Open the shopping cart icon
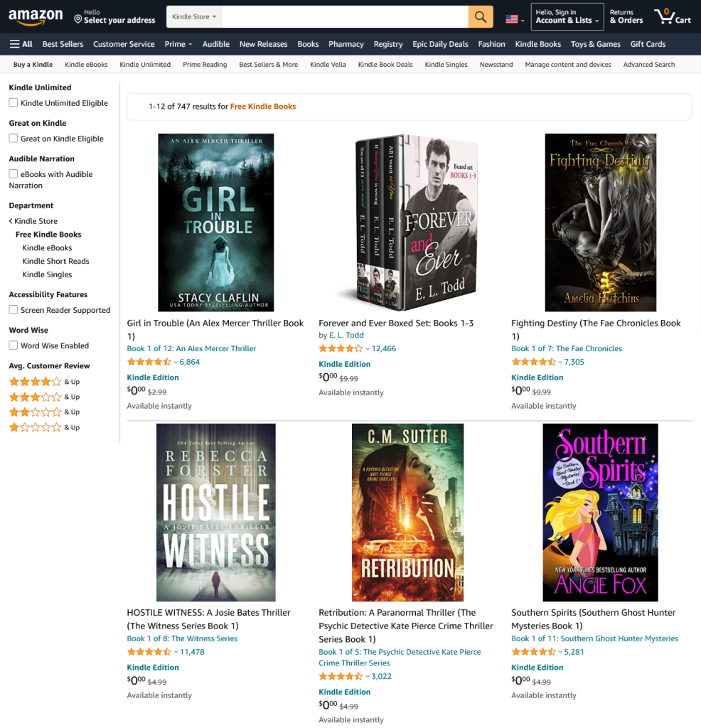Screen dimensions: 701x728 point(673,17)
